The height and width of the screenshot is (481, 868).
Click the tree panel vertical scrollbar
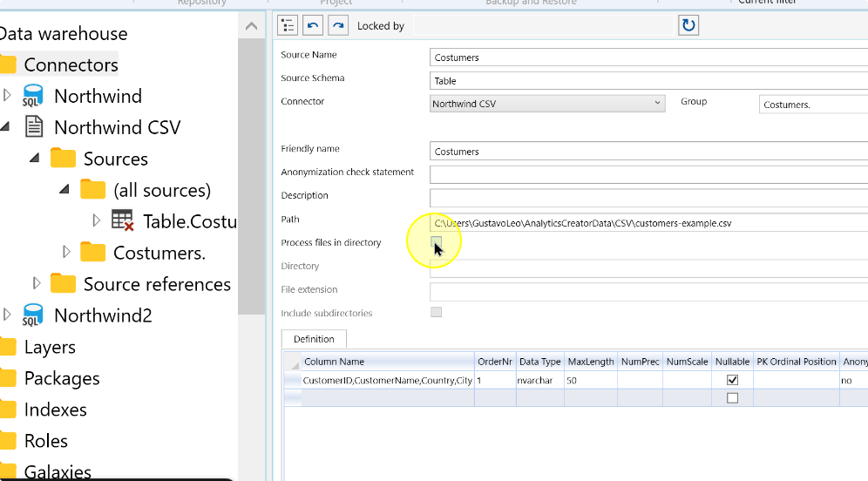(251, 177)
